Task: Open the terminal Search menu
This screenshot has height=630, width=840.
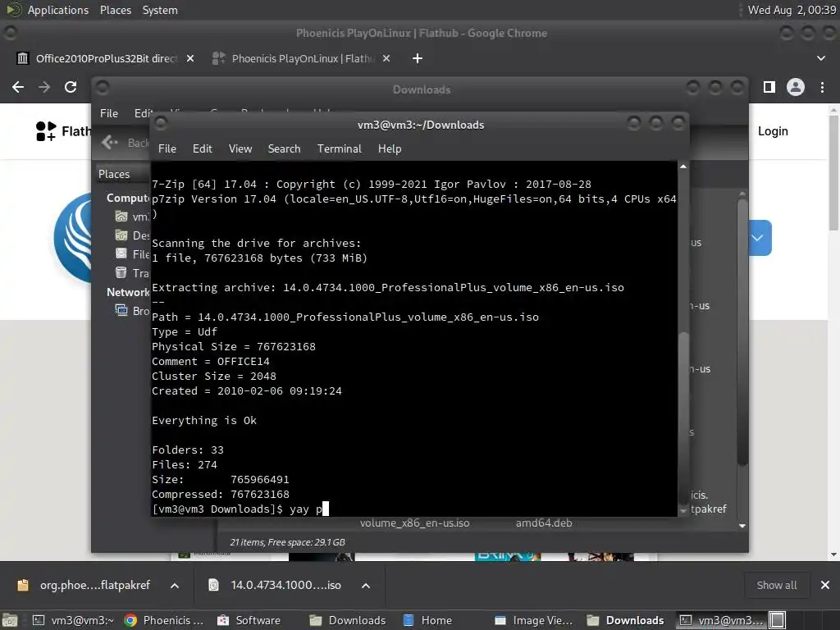Action: [x=284, y=149]
